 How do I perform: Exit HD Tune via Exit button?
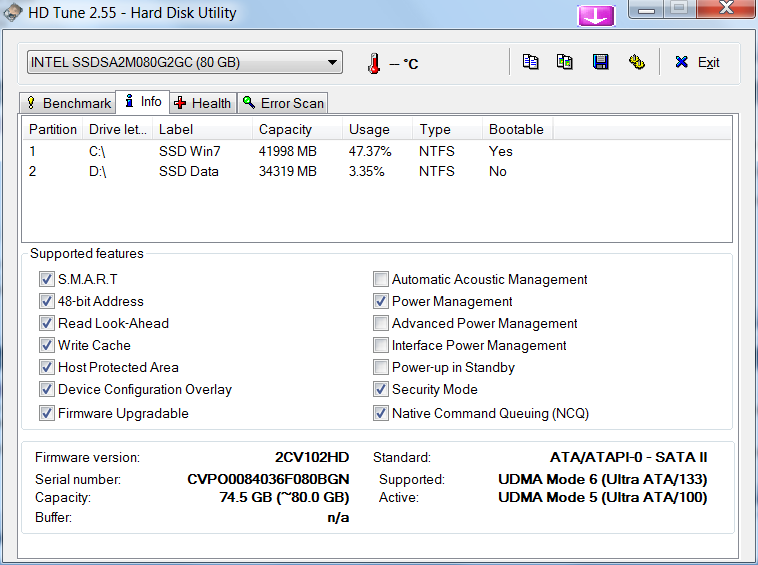[698, 62]
